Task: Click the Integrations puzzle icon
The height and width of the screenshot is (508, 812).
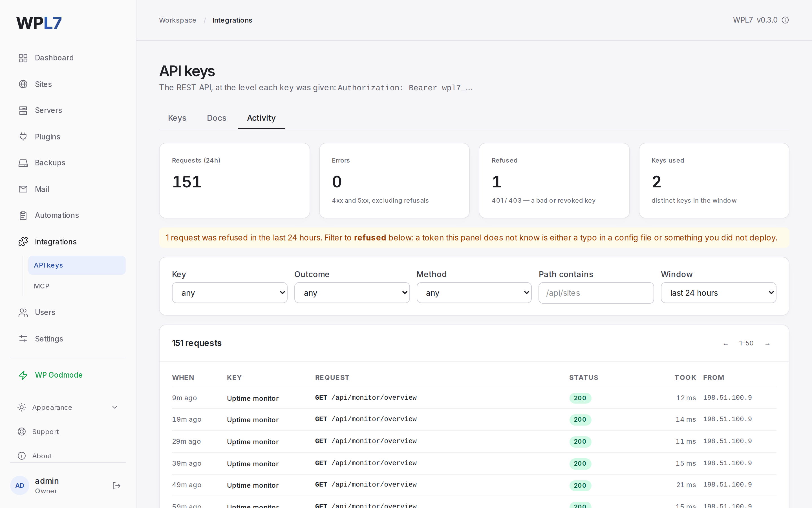Action: [23, 242]
